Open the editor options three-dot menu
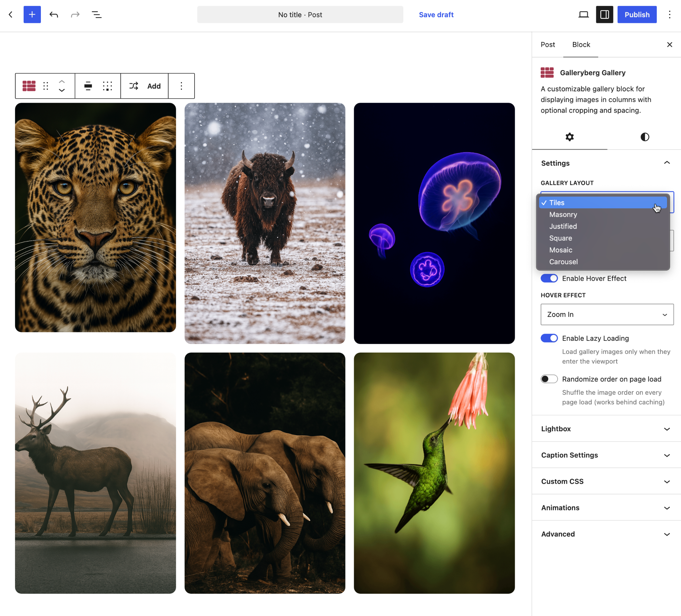This screenshot has width=681, height=616. (x=669, y=15)
